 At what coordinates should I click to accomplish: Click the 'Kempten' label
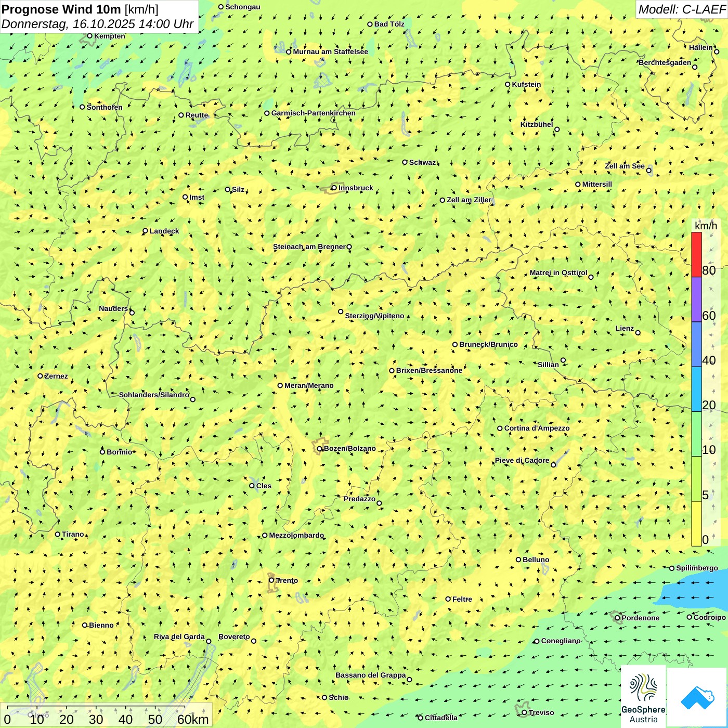pos(110,36)
